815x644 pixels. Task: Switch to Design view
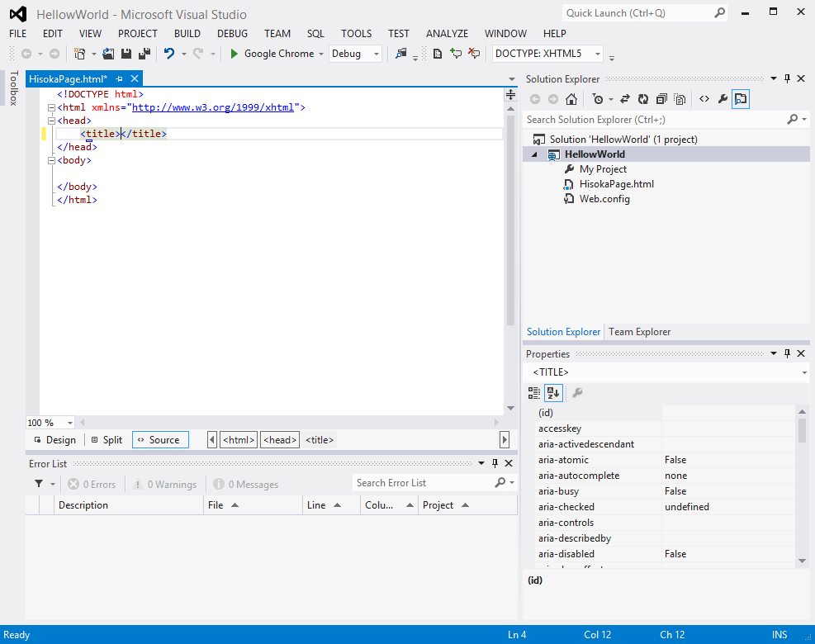(55, 440)
